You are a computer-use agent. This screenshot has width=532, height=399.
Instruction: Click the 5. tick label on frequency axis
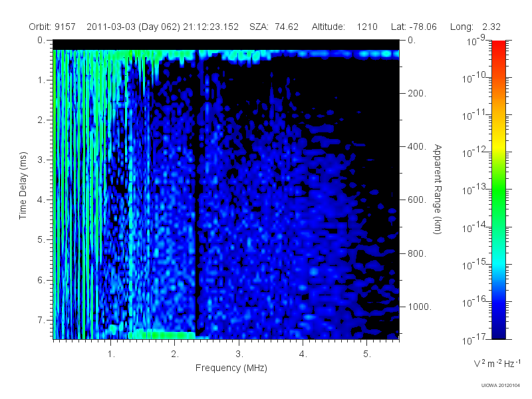click(367, 354)
